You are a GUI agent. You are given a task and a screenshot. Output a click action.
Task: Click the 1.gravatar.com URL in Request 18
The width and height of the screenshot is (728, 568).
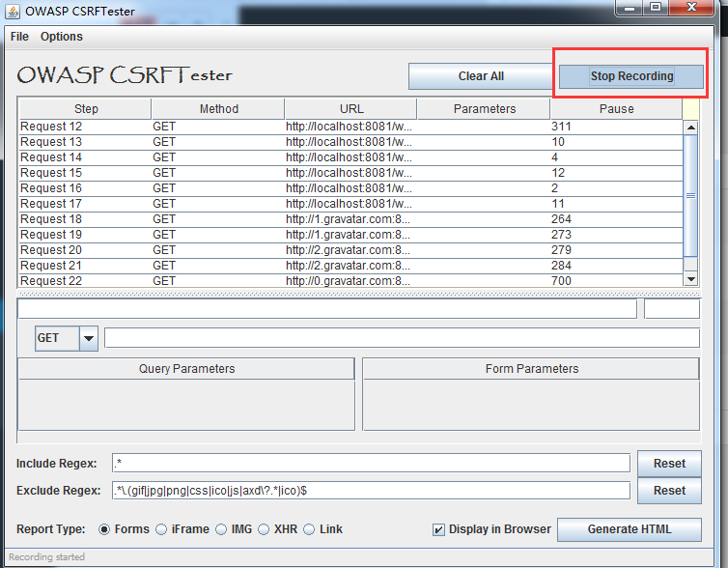[348, 219]
